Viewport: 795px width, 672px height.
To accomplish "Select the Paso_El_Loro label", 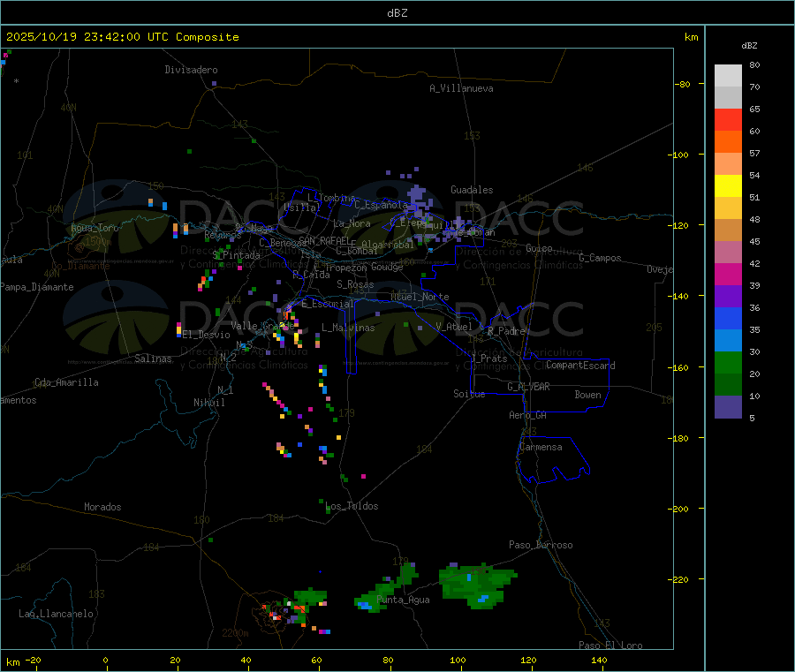I will click(610, 646).
